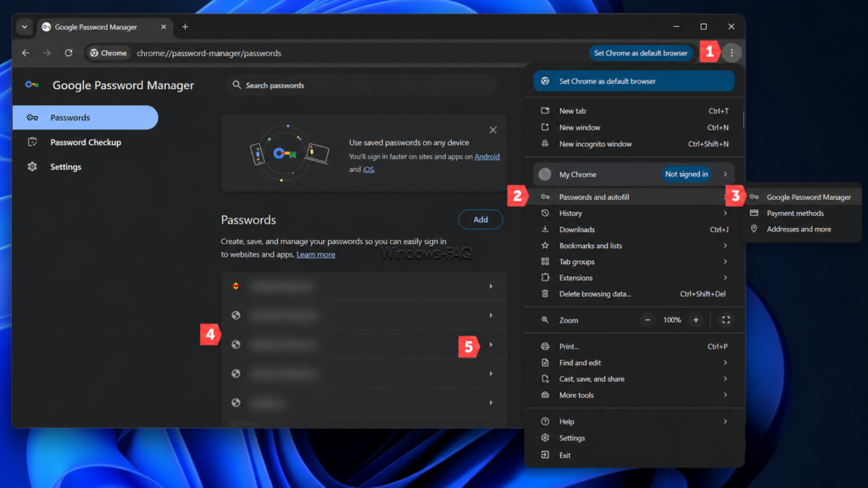Choose New incognito window menu item
This screenshot has width=868, height=488.
tap(633, 144)
